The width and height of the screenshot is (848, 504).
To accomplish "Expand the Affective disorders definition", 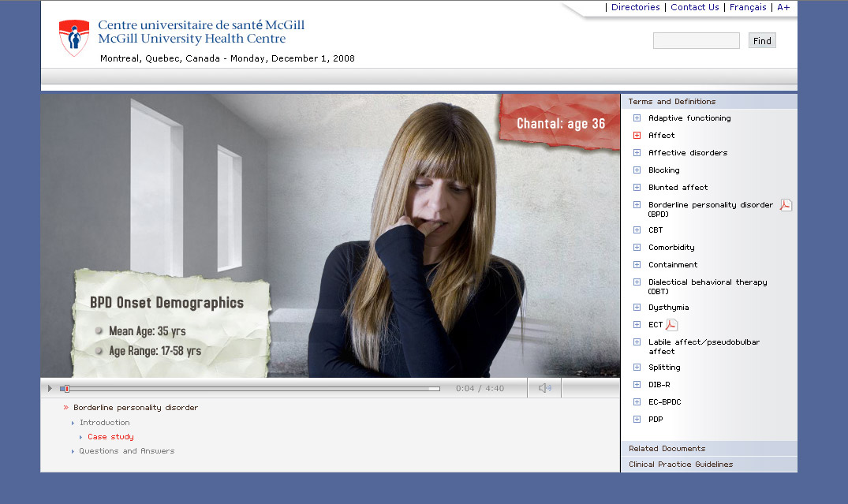I will click(637, 152).
